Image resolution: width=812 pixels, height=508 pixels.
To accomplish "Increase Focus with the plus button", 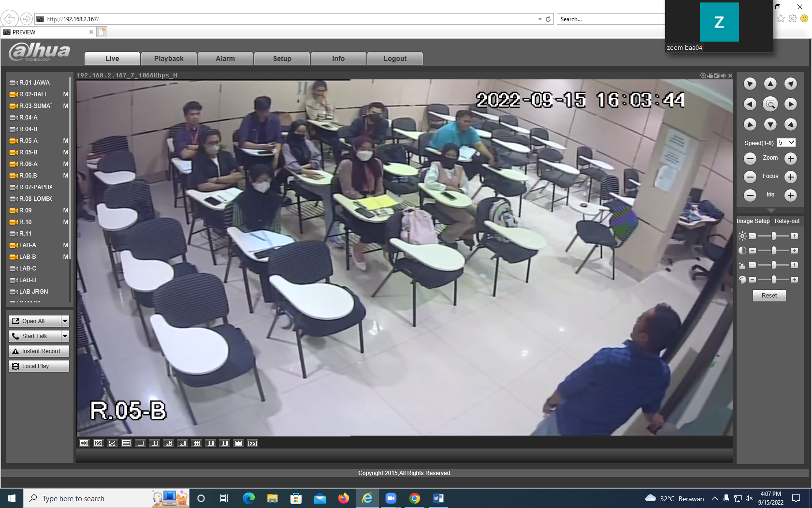I will point(791,177).
